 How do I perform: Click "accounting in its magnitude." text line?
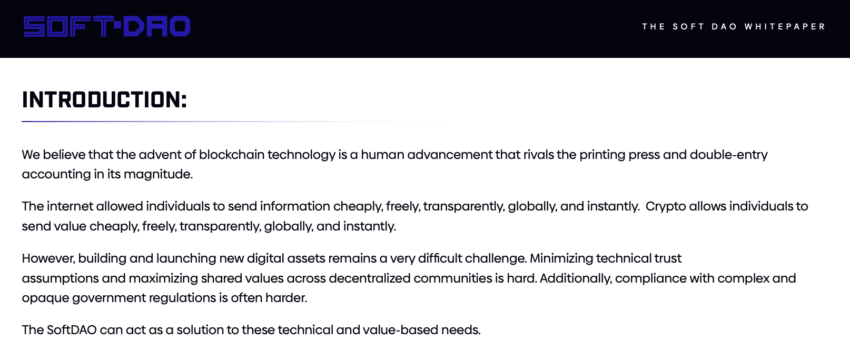pyautogui.click(x=107, y=175)
